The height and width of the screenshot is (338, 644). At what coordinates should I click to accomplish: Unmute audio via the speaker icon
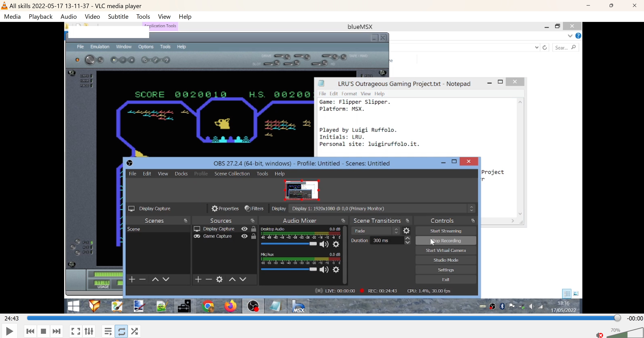(599, 335)
